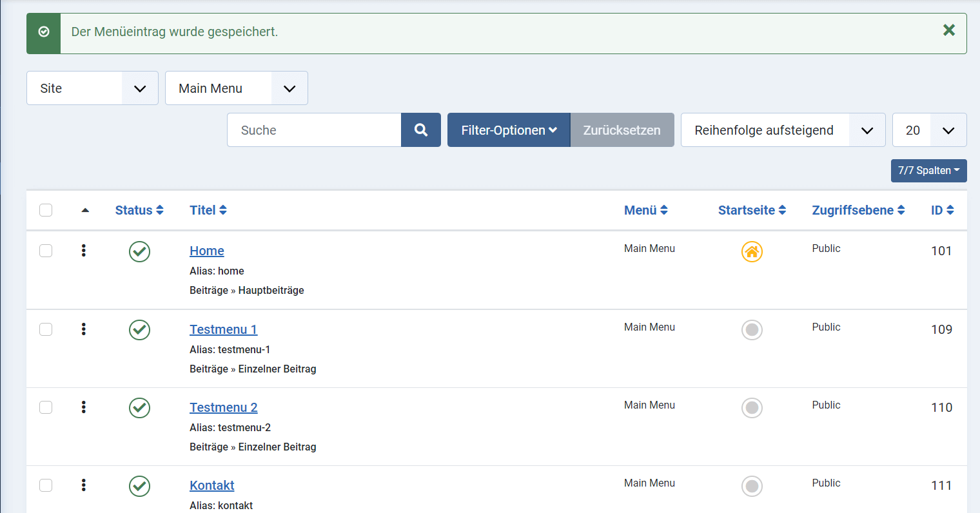Image resolution: width=980 pixels, height=513 pixels.
Task: Click 'Public' access cell in Home row
Action: (x=826, y=249)
